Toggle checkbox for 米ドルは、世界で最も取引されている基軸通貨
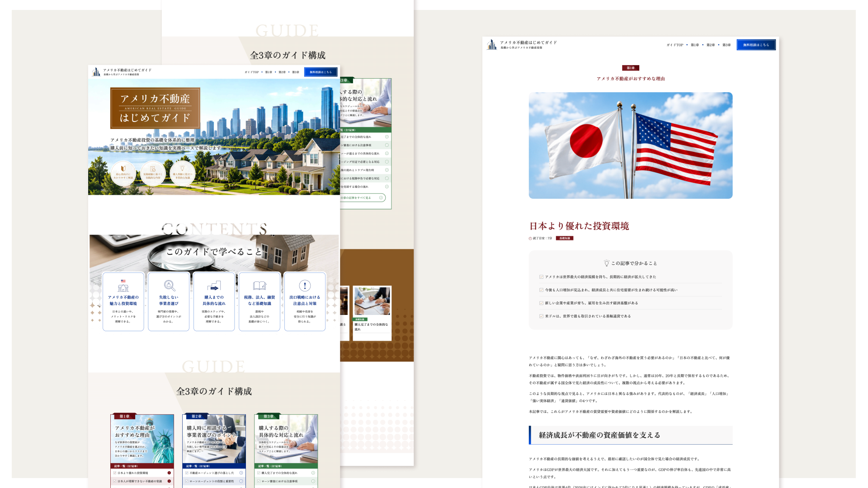 [x=541, y=316]
